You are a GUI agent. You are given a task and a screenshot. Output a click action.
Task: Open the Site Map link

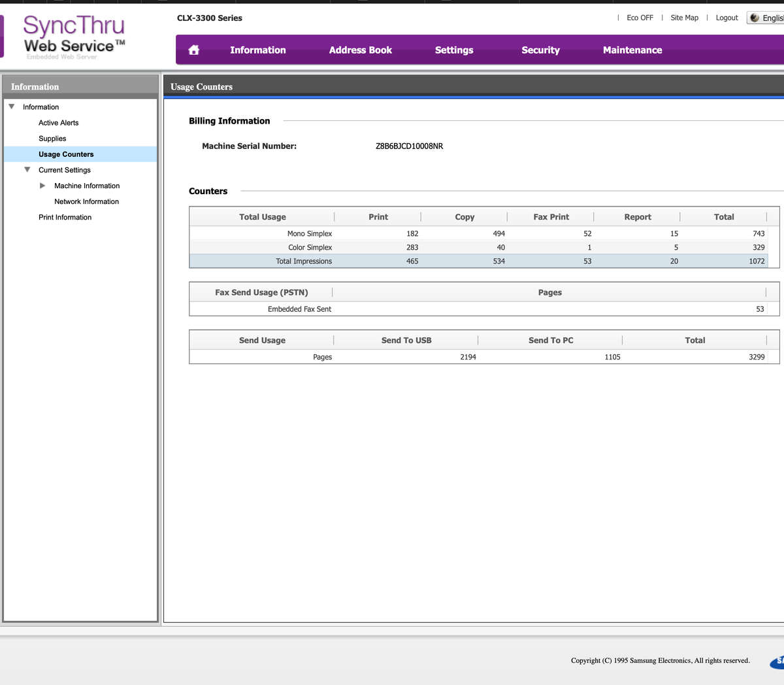pyautogui.click(x=684, y=18)
